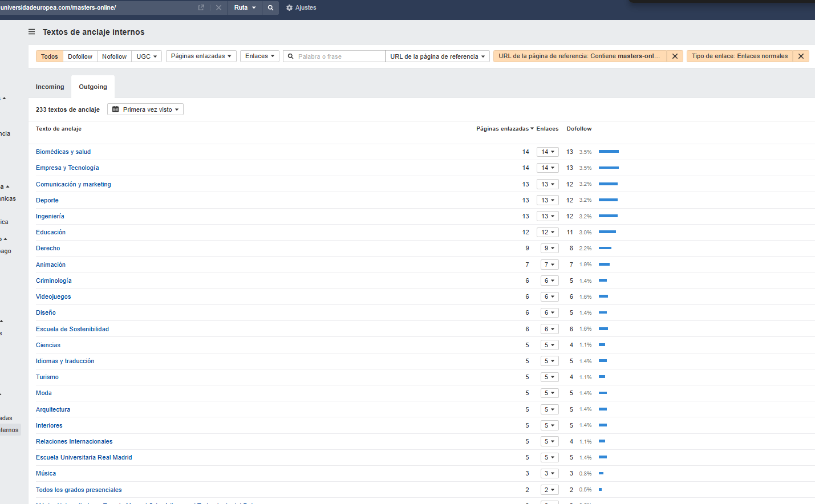Click the Biomédicas y salud dofollow bar
The width and height of the screenshot is (815, 504).
point(609,152)
